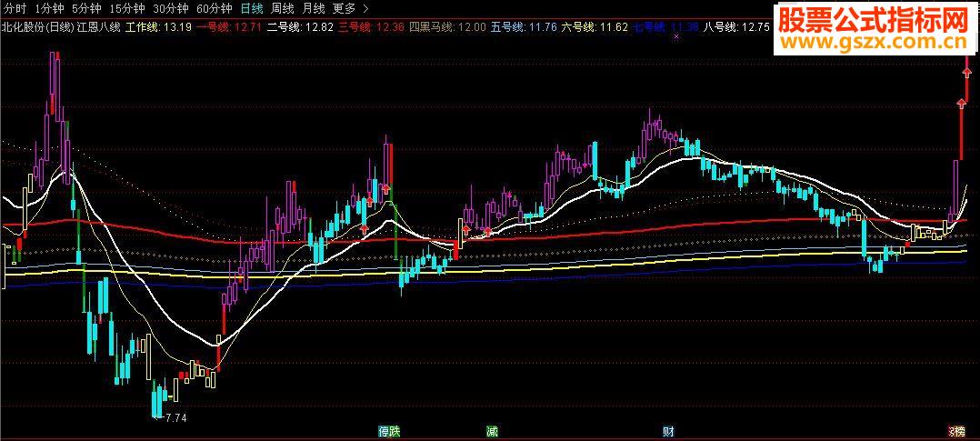Click the small magenta x below 七号线

[x=675, y=37]
